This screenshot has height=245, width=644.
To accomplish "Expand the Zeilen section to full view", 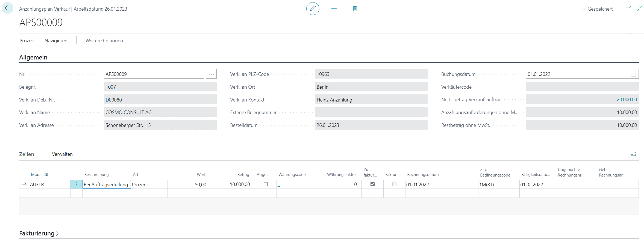I will 633,154.
